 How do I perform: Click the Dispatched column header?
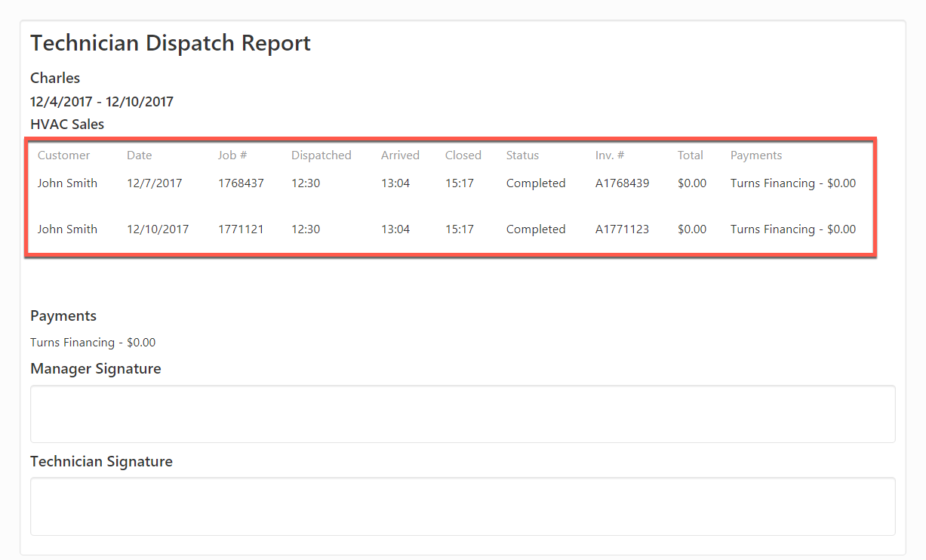pos(321,155)
